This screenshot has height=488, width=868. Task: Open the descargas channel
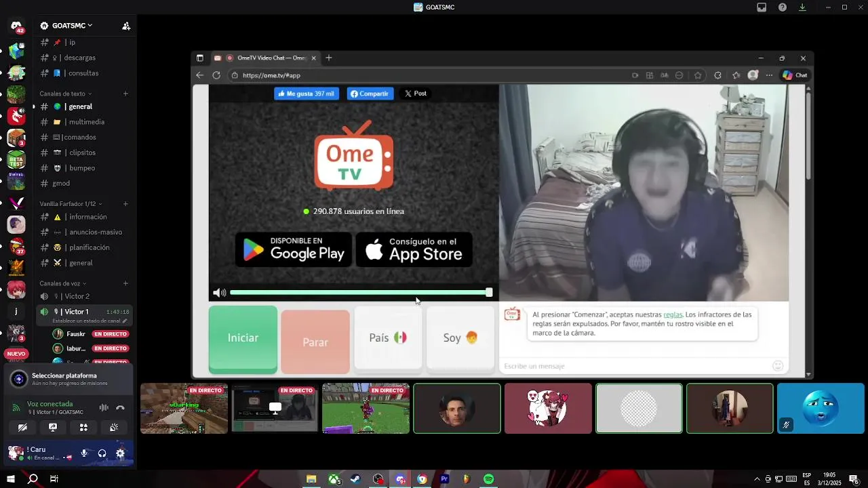(84, 58)
